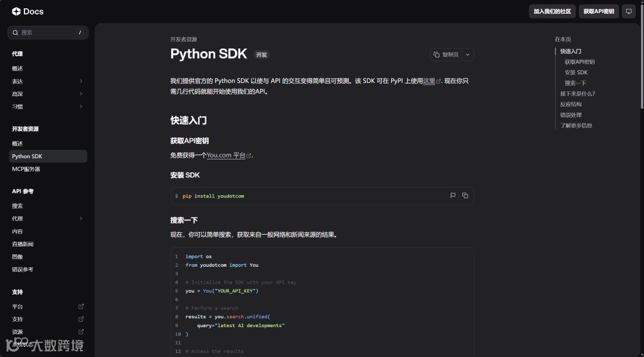
Task: Click the 开发 badge beside title
Action: [x=261, y=55]
